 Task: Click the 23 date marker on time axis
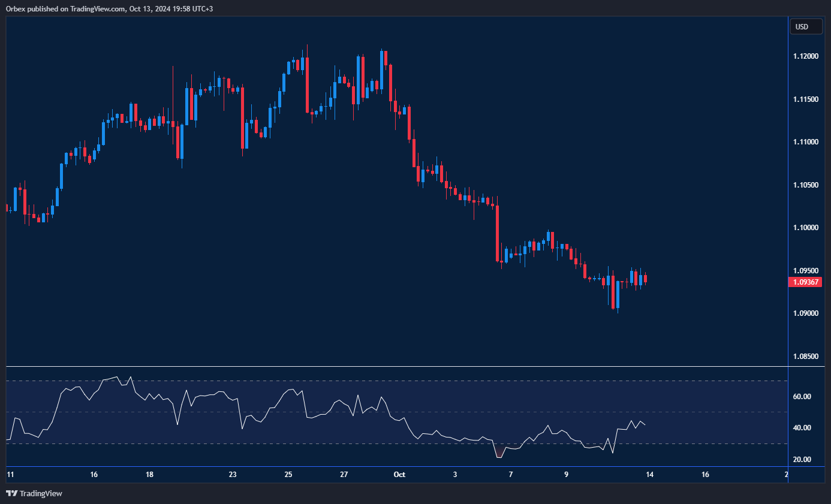coord(233,475)
